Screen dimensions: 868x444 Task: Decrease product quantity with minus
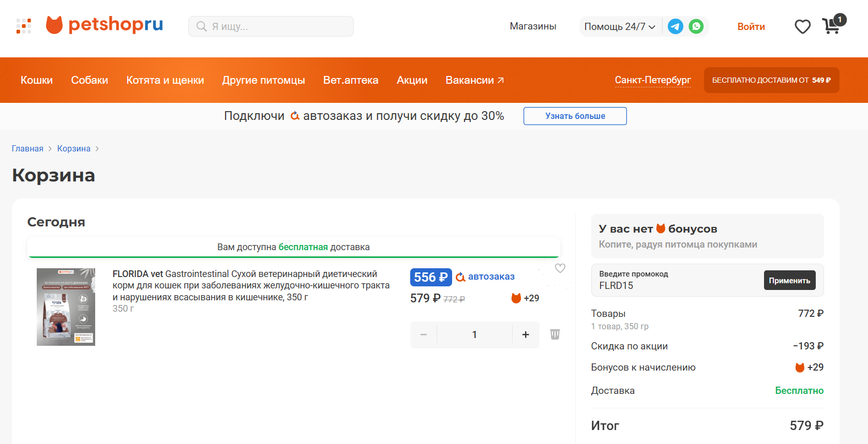click(424, 335)
